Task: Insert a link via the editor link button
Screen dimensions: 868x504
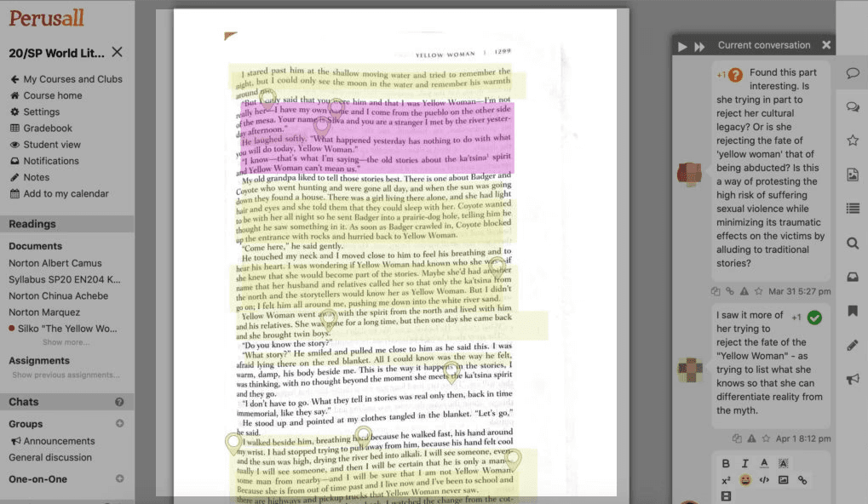Action: pos(802,480)
